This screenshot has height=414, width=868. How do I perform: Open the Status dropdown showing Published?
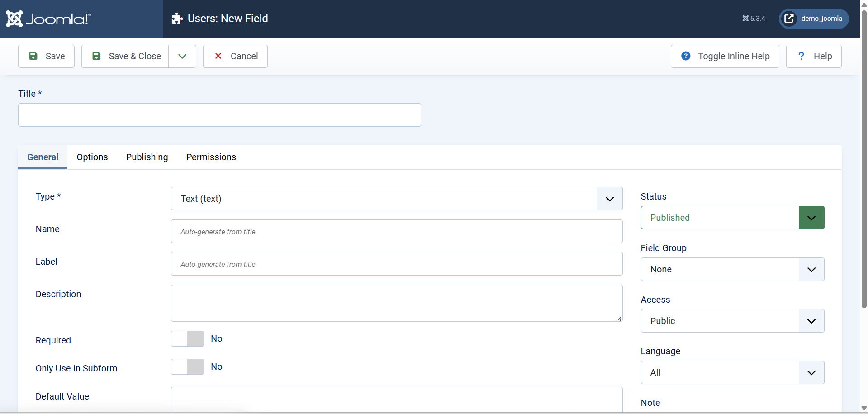pyautogui.click(x=732, y=218)
